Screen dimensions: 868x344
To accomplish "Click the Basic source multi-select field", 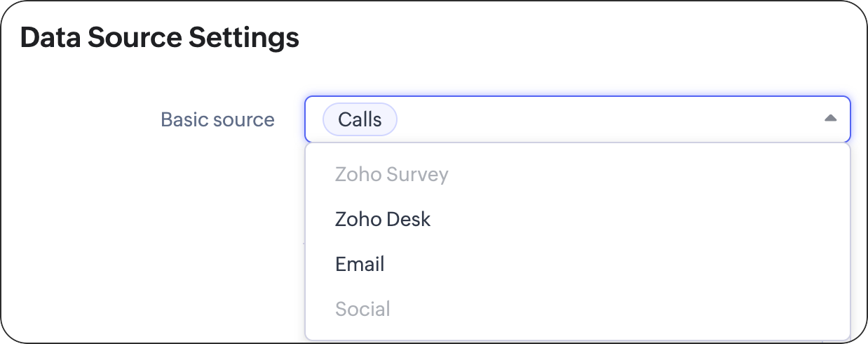I will pyautogui.click(x=576, y=119).
